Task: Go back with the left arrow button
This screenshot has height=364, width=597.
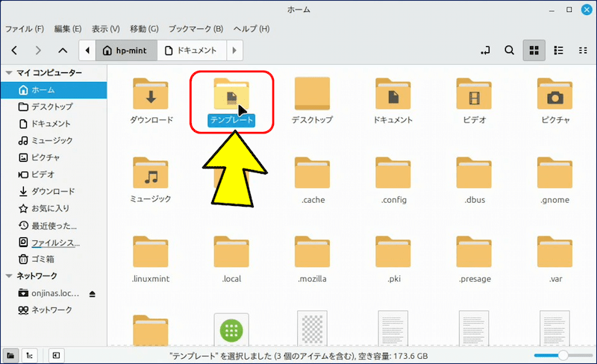Action: coord(14,51)
